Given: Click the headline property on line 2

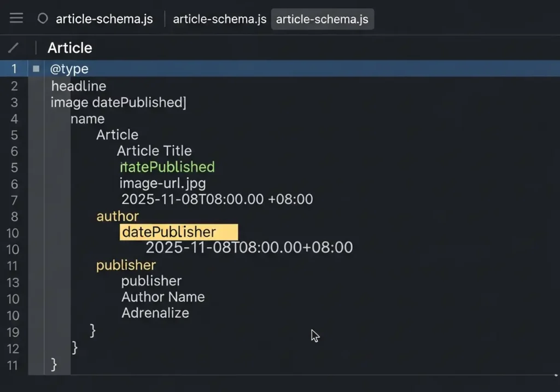Looking at the screenshot, I should 79,86.
